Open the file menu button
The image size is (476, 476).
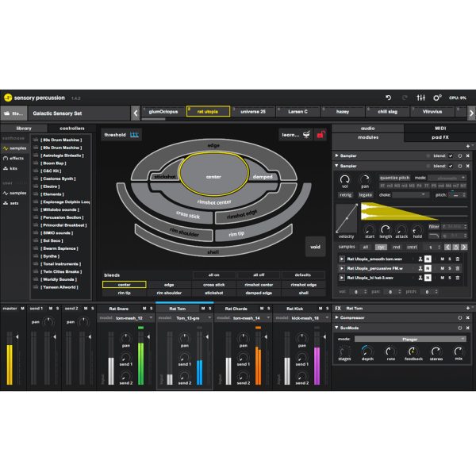point(13,113)
